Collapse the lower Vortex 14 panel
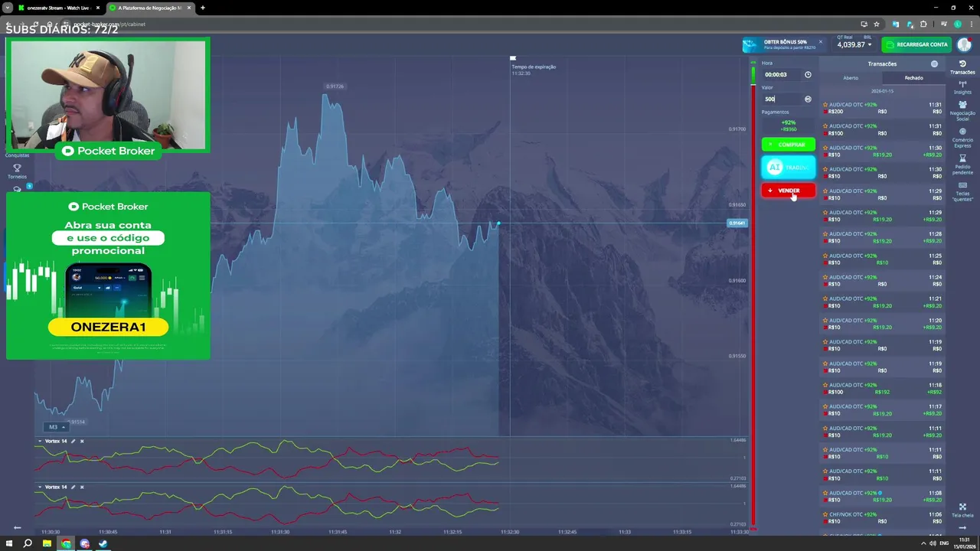Viewport: 980px width, 551px height. (x=40, y=487)
